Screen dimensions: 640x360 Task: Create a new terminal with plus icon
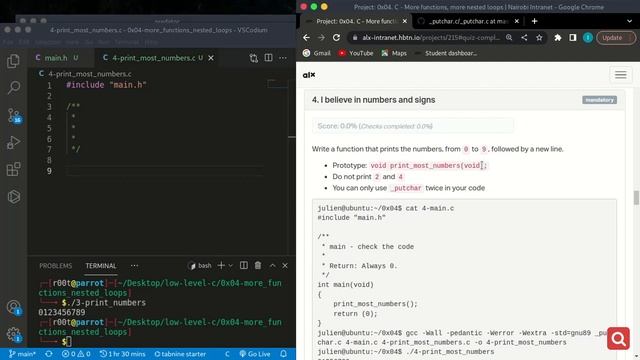(221, 266)
